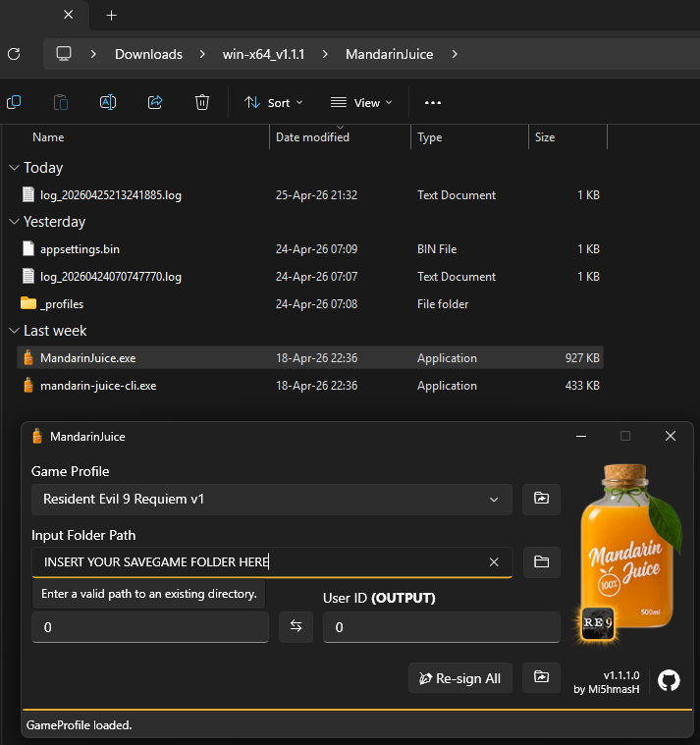Close the MandarinJuice window
This screenshot has height=745, width=700.
(x=671, y=436)
